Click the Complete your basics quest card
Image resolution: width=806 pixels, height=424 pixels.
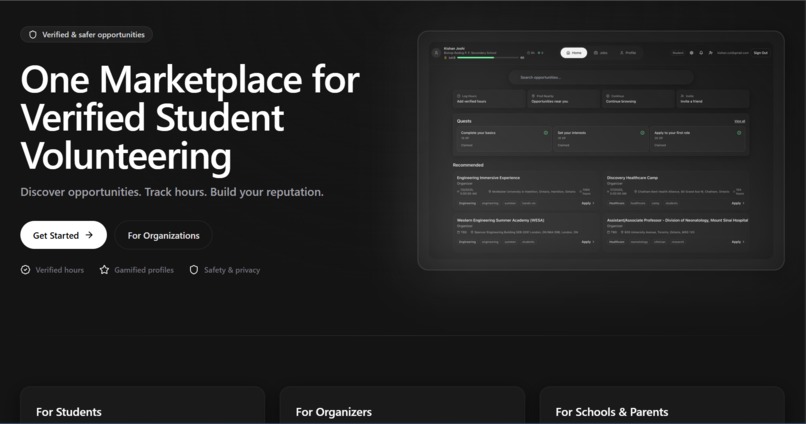click(504, 139)
